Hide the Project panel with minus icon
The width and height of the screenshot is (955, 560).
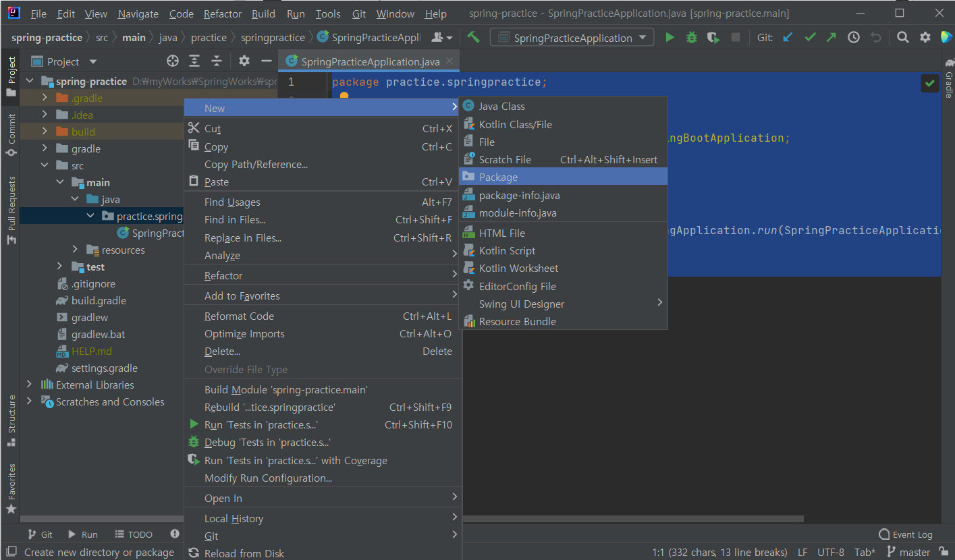pos(267,61)
